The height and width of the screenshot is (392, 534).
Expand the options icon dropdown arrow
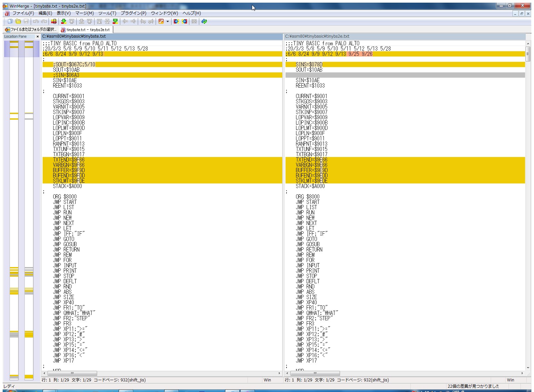click(168, 21)
